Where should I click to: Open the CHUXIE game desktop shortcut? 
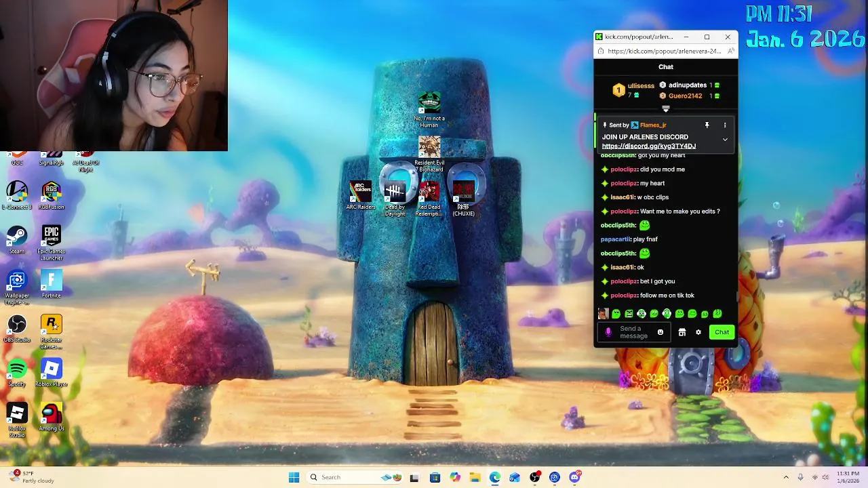pyautogui.click(x=463, y=199)
